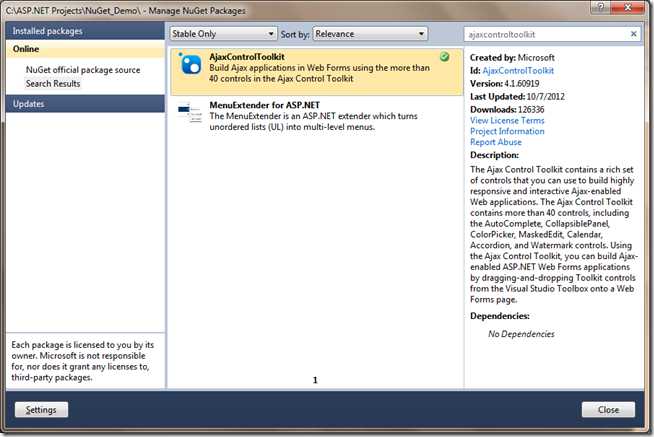Image resolution: width=654 pixels, height=437 pixels.
Task: Click the green installed checkmark icon
Action: [445, 57]
